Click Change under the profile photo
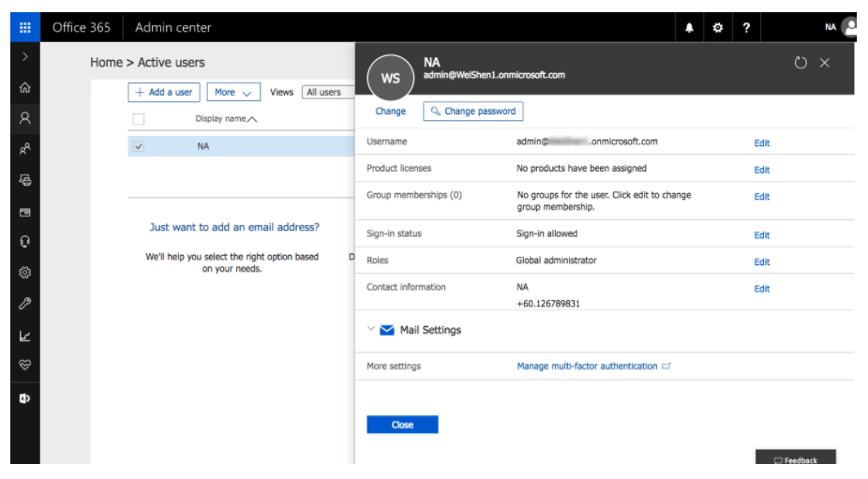This screenshot has height=479, width=868. 390,112
